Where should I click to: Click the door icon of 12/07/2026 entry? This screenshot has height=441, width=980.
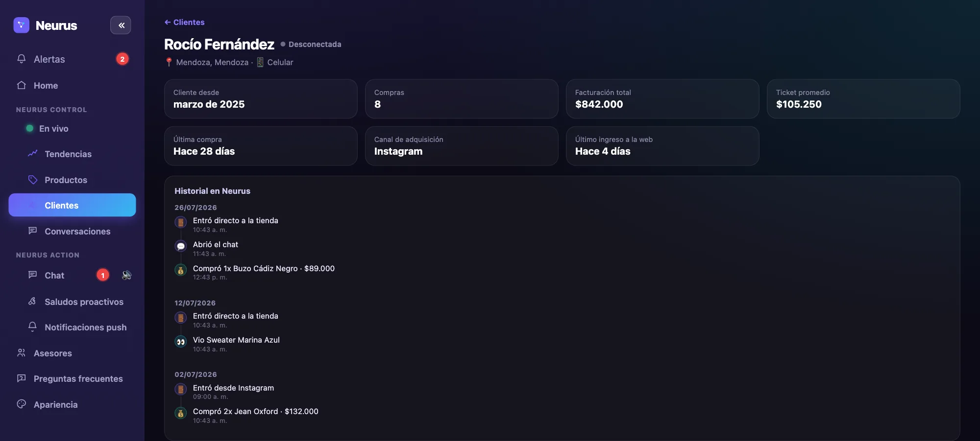(181, 318)
